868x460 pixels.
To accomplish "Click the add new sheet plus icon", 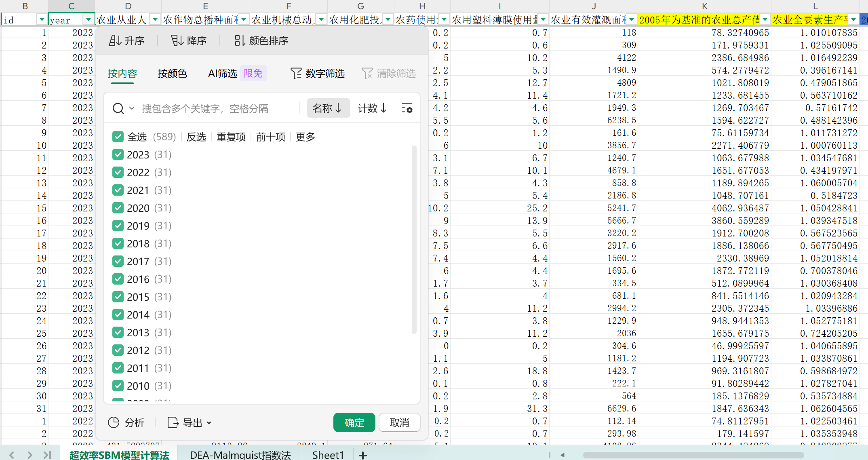I will click(363, 455).
